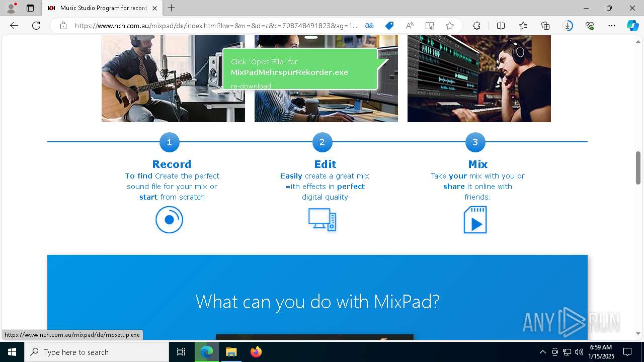Click the Mix heading
The height and width of the screenshot is (362, 644).
477,164
